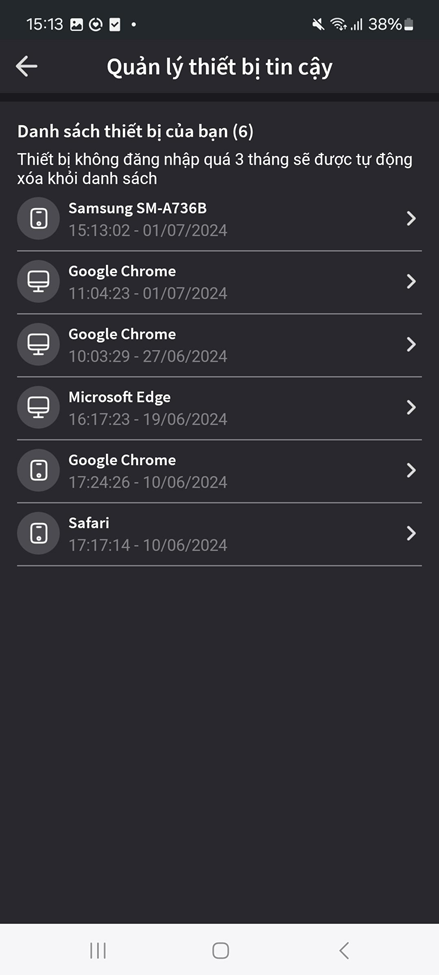The height and width of the screenshot is (975, 439).
Task: Expand the 11:04:23 Google Chrome chevron
Action: pyautogui.click(x=410, y=282)
